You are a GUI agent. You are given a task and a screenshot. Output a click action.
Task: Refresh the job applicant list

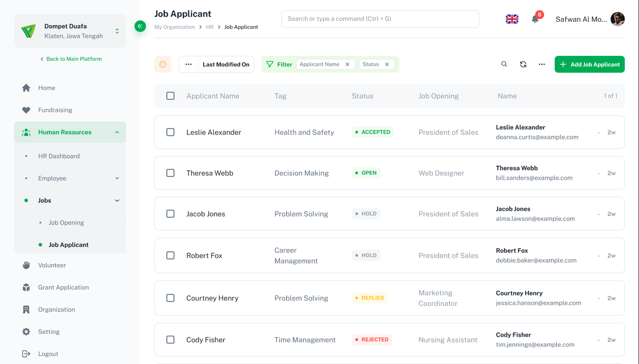[523, 64]
